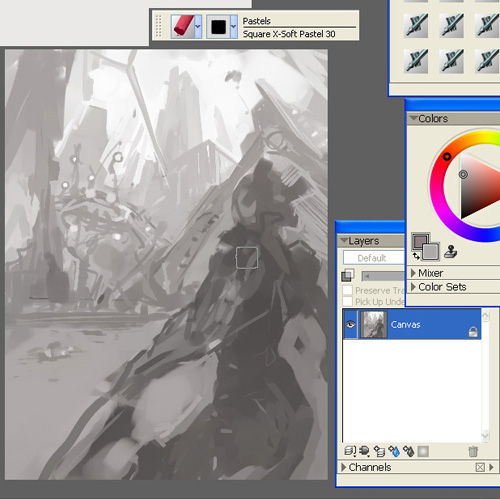Click the hue ring handle
Image resolution: width=500 pixels, height=500 pixels.
coord(447,156)
